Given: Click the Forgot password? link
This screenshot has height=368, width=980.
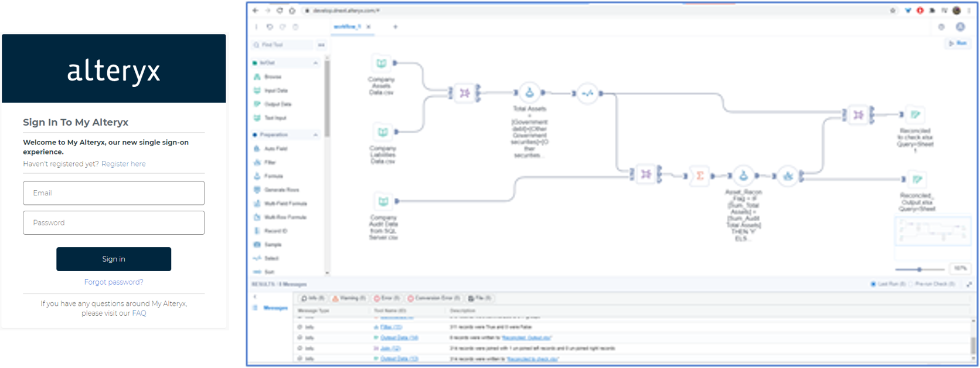Looking at the screenshot, I should (114, 282).
